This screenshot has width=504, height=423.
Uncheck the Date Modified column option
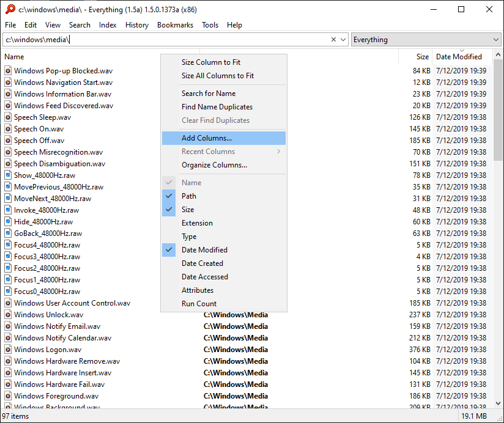tap(224, 250)
